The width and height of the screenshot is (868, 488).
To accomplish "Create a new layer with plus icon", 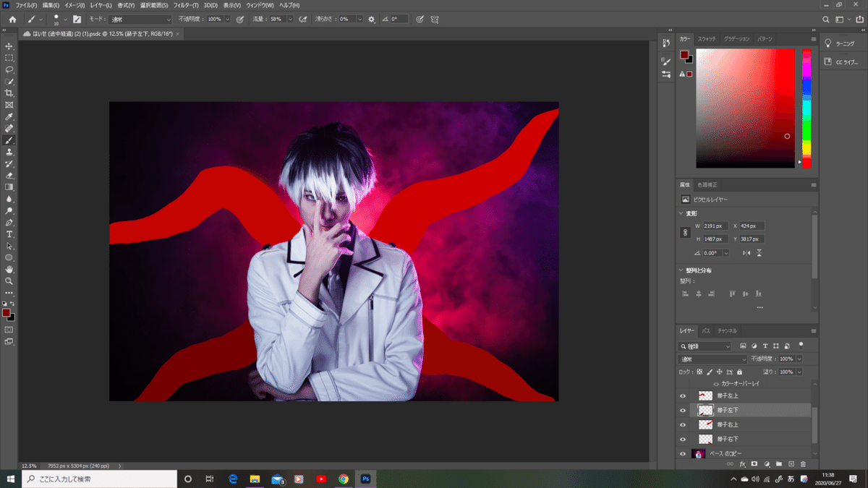I will (x=791, y=463).
